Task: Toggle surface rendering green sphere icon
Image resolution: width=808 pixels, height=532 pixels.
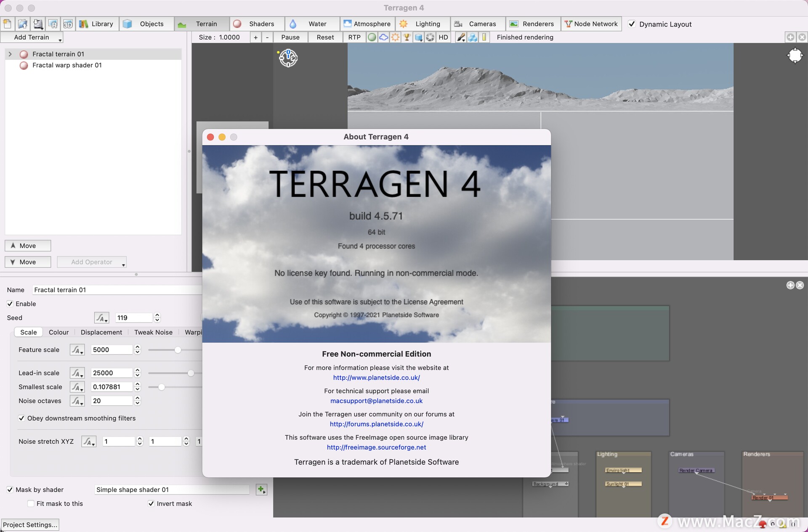Action: click(x=372, y=37)
